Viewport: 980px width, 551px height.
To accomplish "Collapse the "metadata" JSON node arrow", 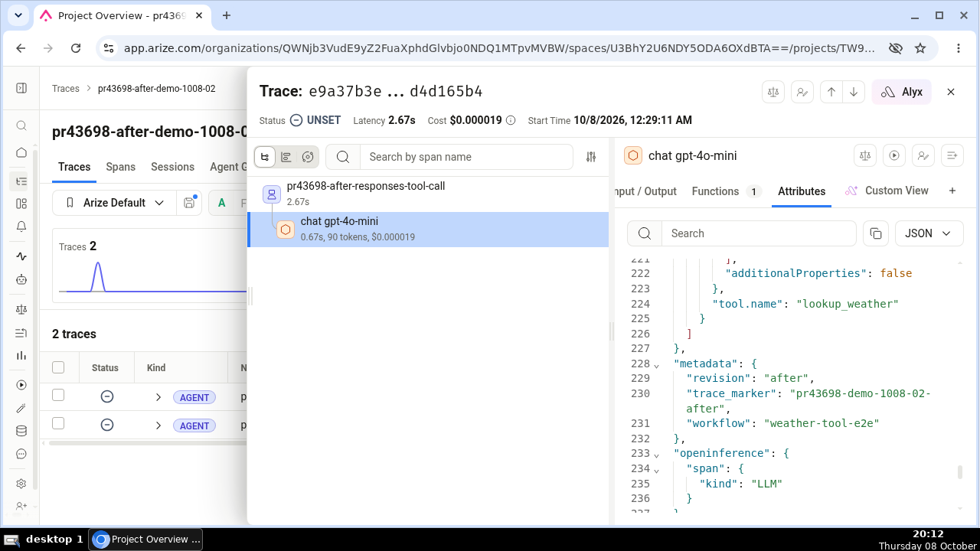I will [656, 364].
